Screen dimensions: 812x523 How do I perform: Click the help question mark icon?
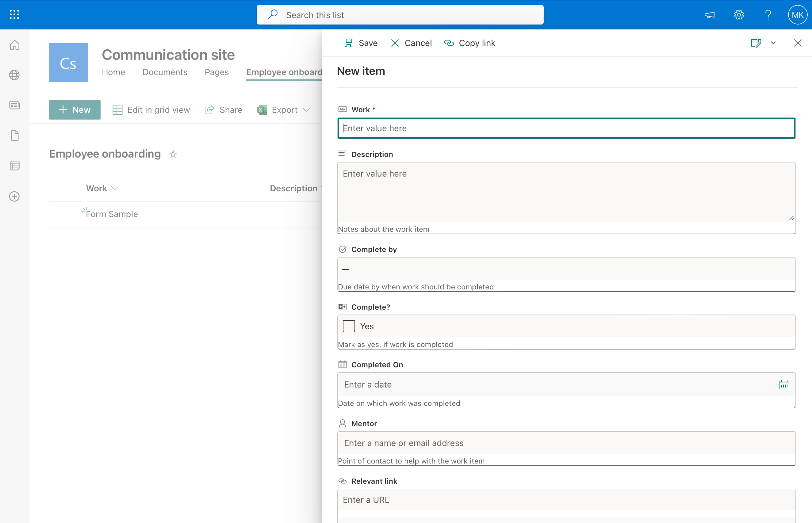(768, 15)
